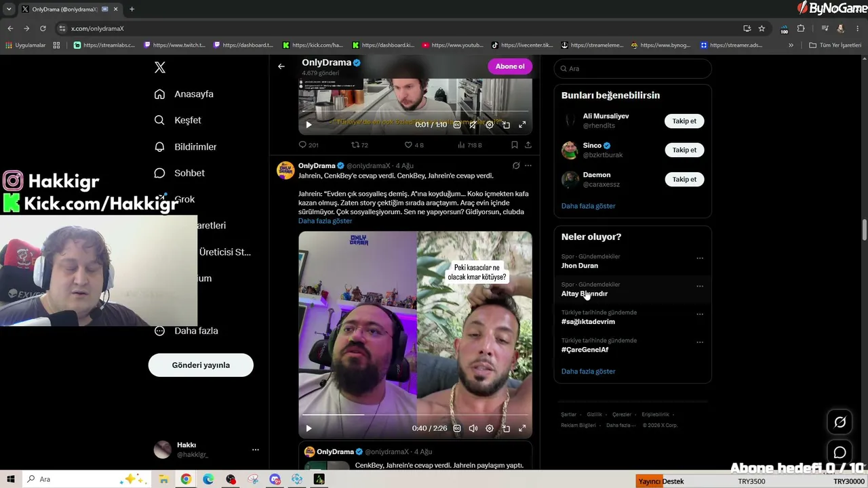Screen dimensions: 868x488
Task: Enter fullscreen on the 0:01 video
Action: pyautogui.click(x=522, y=125)
